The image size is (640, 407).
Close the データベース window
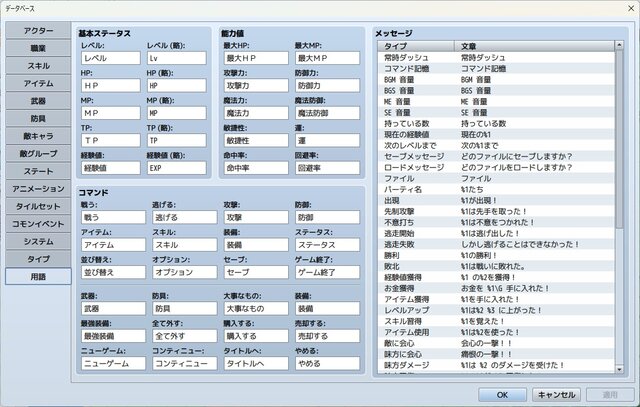[x=631, y=8]
